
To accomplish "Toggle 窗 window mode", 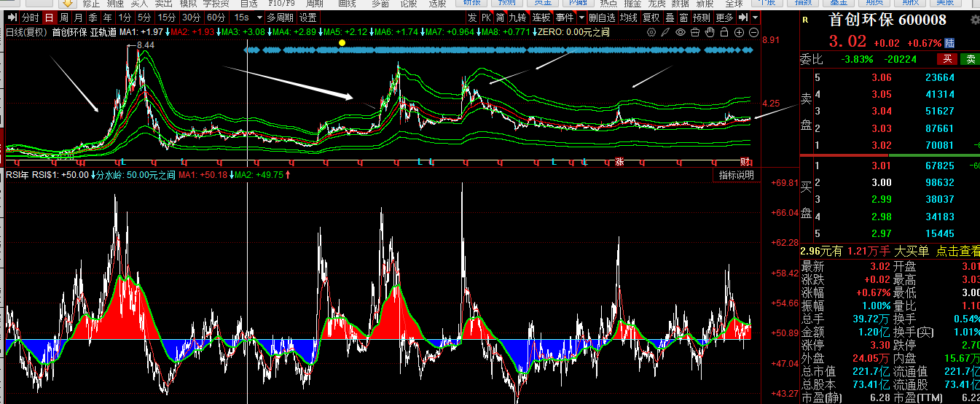I will coord(683,17).
